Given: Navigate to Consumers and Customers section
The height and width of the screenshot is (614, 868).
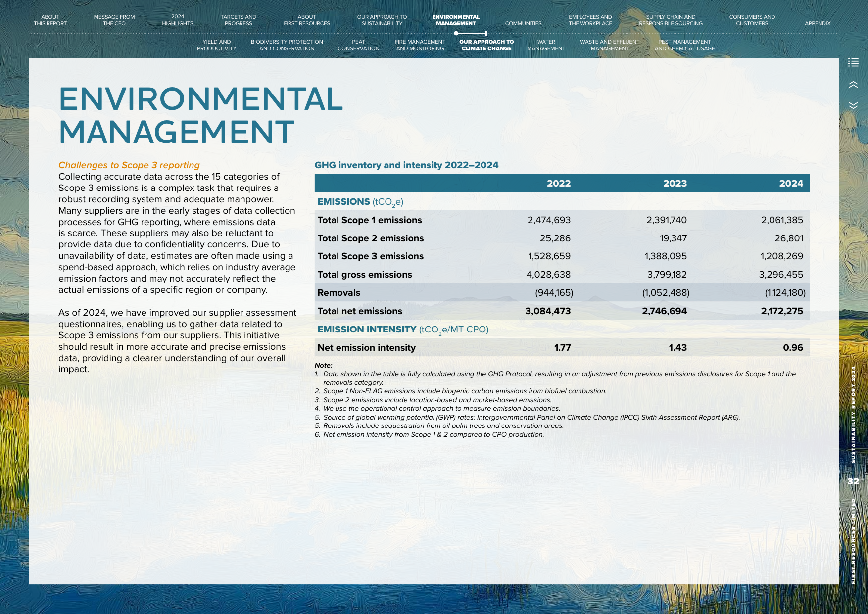Looking at the screenshot, I should coord(752,20).
